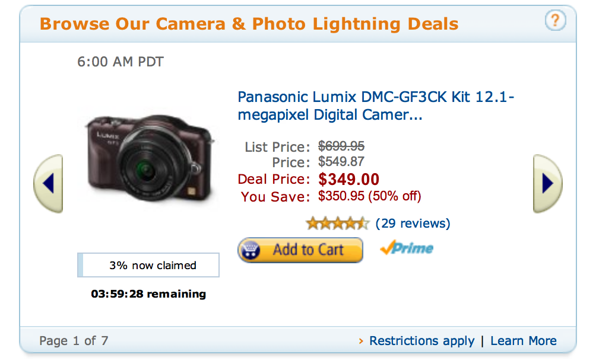Image resolution: width=596 pixels, height=364 pixels.
Task: Click the Prime logo
Action: pos(407,248)
